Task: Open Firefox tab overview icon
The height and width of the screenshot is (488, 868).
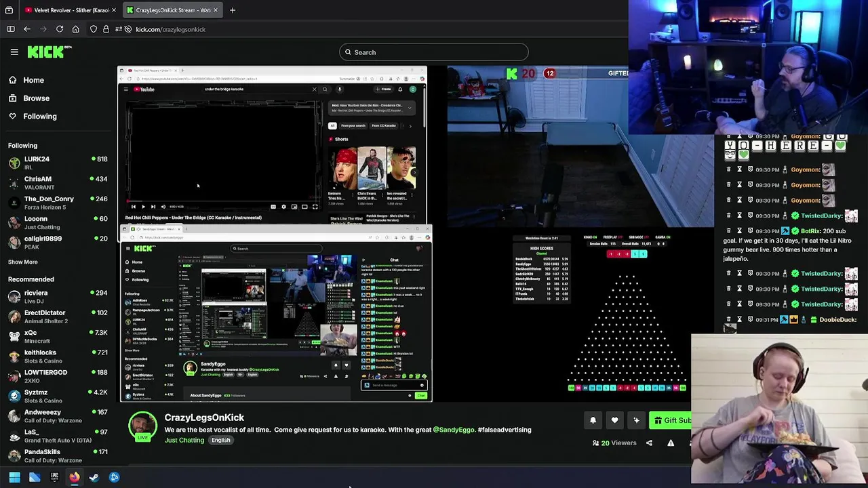Action: (x=9, y=10)
